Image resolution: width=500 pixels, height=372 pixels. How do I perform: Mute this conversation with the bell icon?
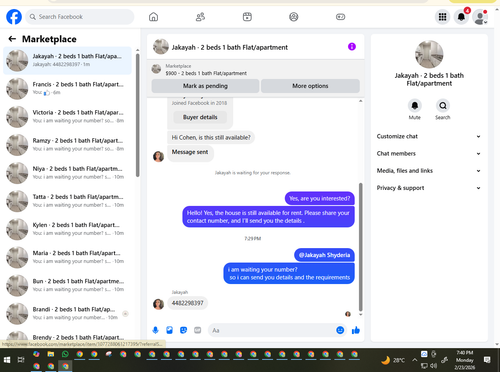[x=415, y=106]
